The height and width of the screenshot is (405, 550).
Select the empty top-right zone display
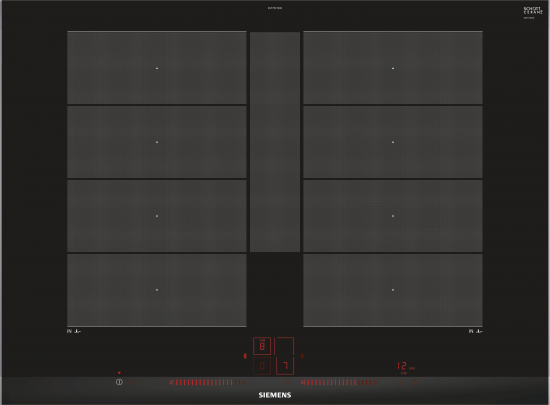(285, 346)
